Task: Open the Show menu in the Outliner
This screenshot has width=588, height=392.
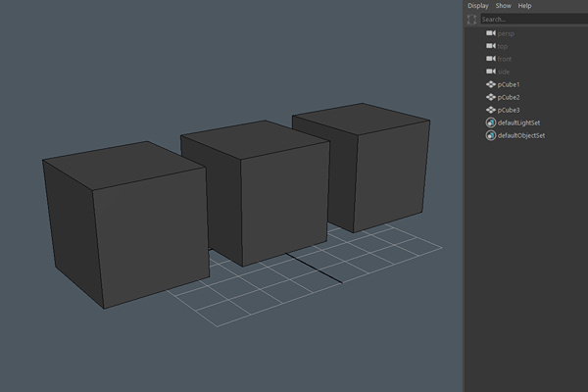Action: [x=503, y=6]
